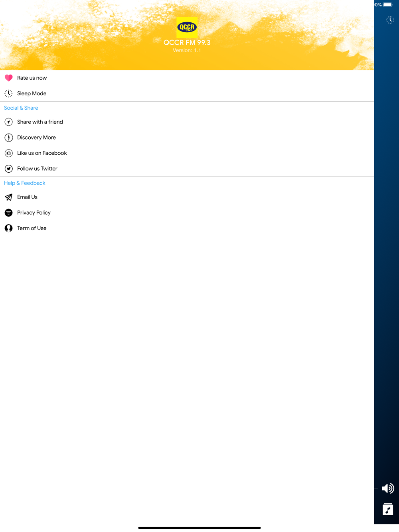Image resolution: width=399 pixels, height=532 pixels.
Task: Tap the Twitter bird icon
Action: [x=8, y=168]
